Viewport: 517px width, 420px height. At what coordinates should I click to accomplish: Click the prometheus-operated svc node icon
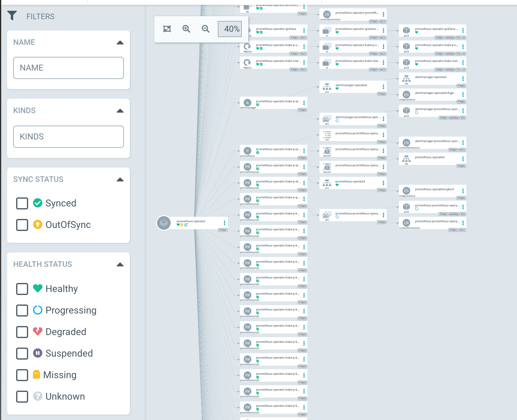pos(327,183)
